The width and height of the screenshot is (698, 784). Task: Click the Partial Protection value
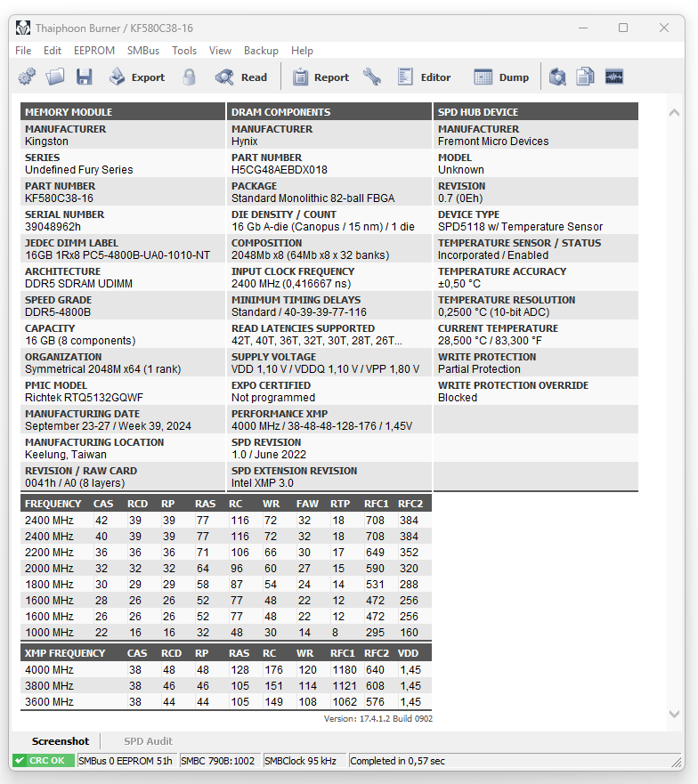[479, 369]
